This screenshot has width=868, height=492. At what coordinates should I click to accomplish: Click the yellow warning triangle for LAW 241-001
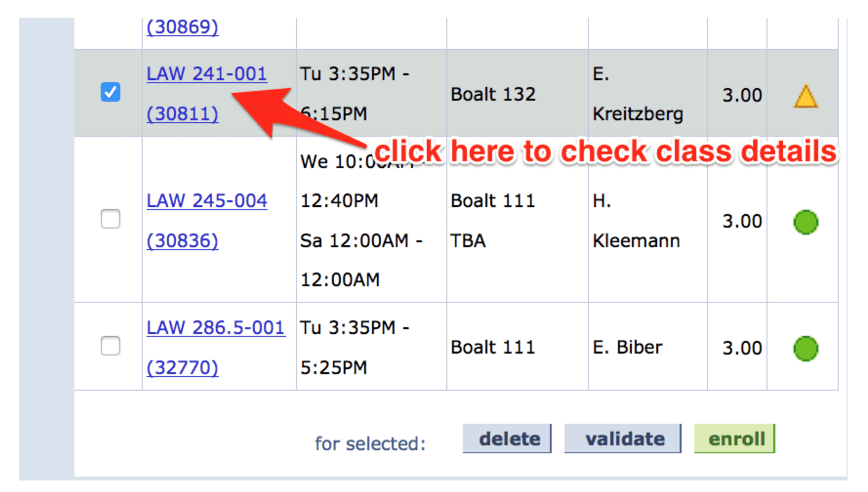point(805,97)
